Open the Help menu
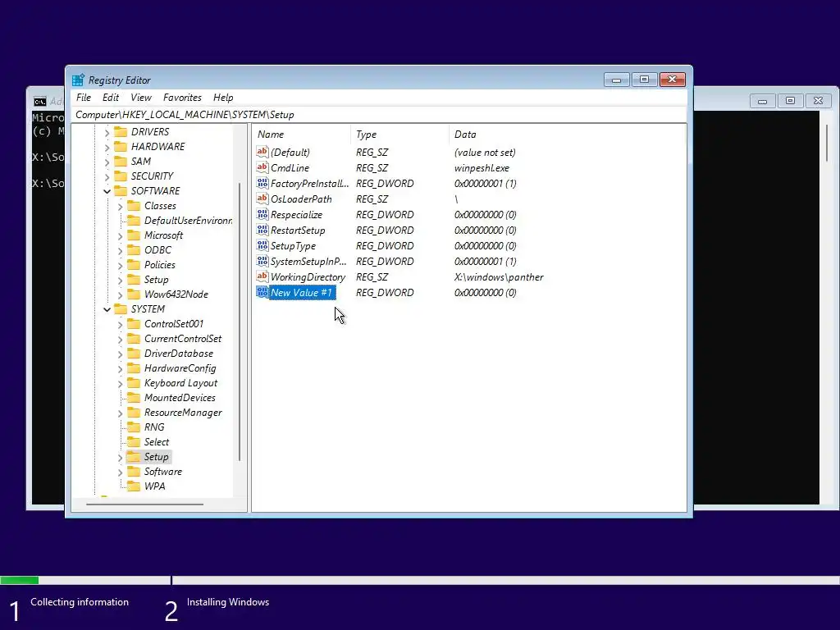840x630 pixels. tap(223, 98)
